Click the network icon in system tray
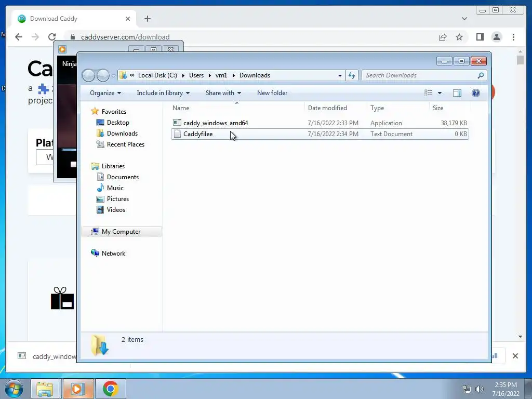The image size is (532, 399). click(x=467, y=389)
